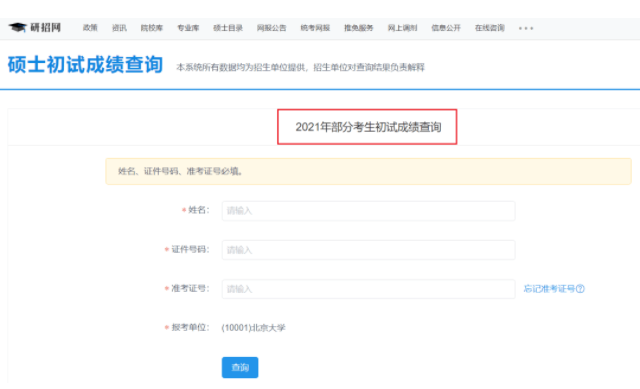Image resolution: width=640 pixels, height=389 pixels.
Task: Go to 专业库 in the navigation bar
Action: (188, 28)
